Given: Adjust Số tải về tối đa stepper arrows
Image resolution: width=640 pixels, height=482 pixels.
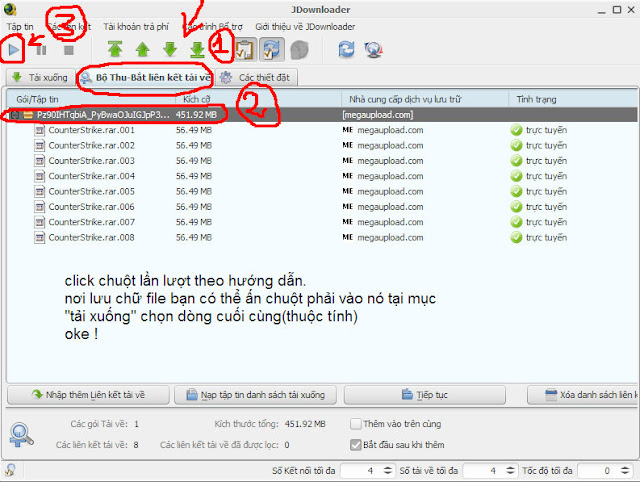Looking at the screenshot, I should click(x=510, y=471).
